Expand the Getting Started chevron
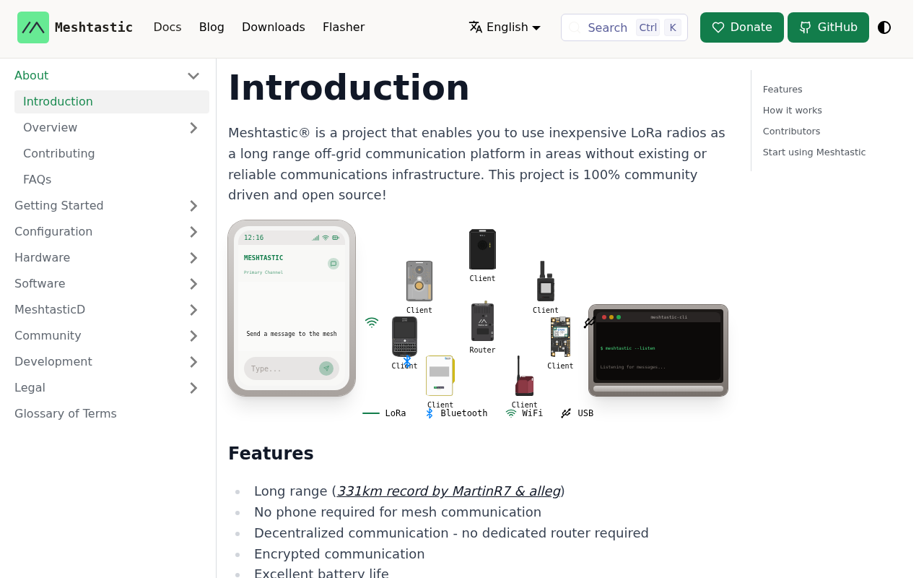Screen dimensions: 924x578 193,206
